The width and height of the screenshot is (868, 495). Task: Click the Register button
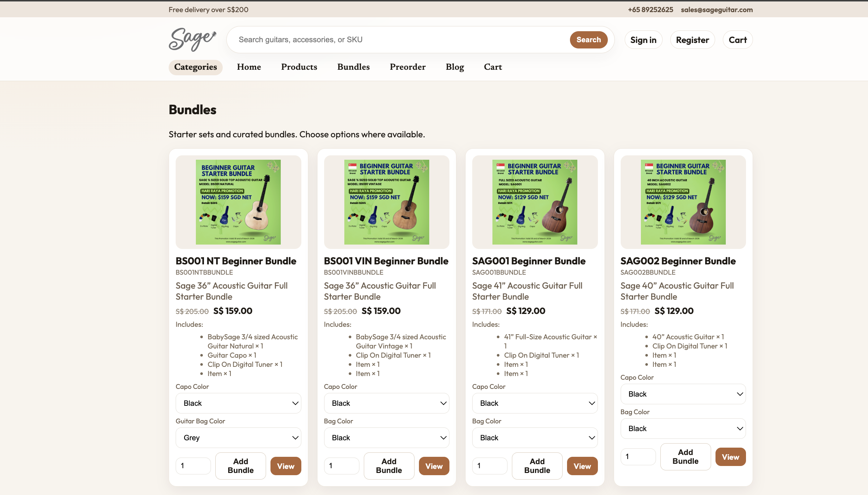(x=692, y=40)
